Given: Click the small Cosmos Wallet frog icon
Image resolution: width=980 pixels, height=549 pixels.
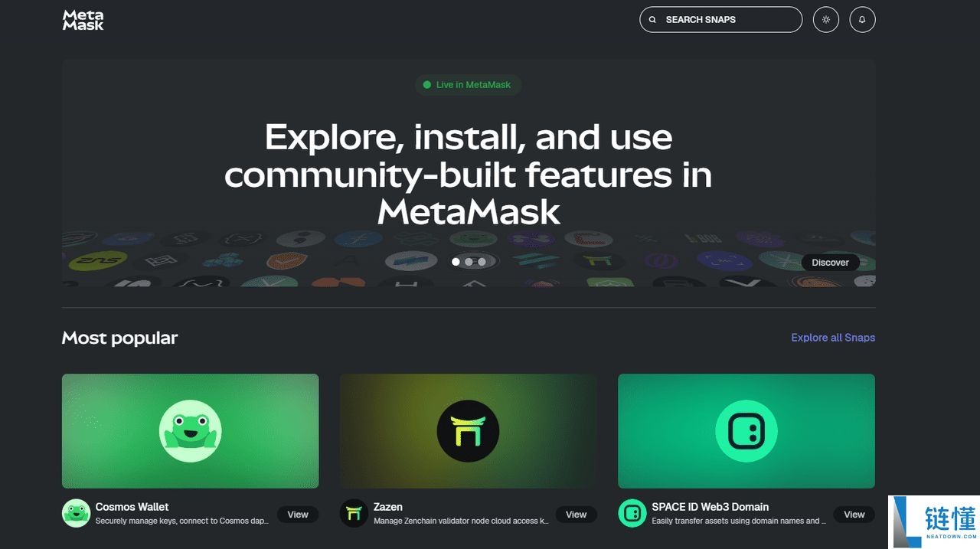Looking at the screenshot, I should point(76,513).
